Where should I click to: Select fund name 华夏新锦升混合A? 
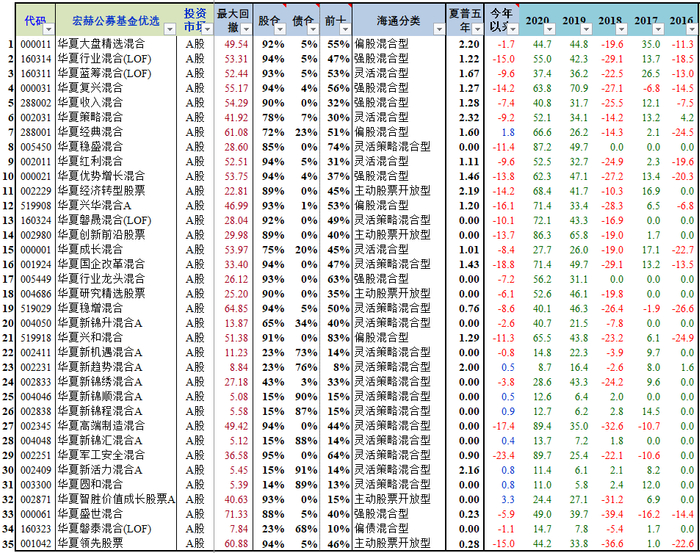[100, 323]
